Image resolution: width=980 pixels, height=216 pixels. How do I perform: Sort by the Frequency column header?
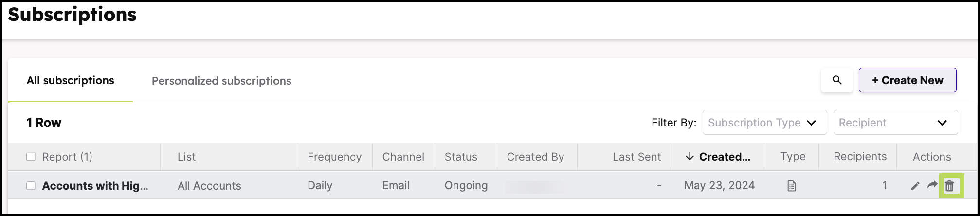click(334, 157)
